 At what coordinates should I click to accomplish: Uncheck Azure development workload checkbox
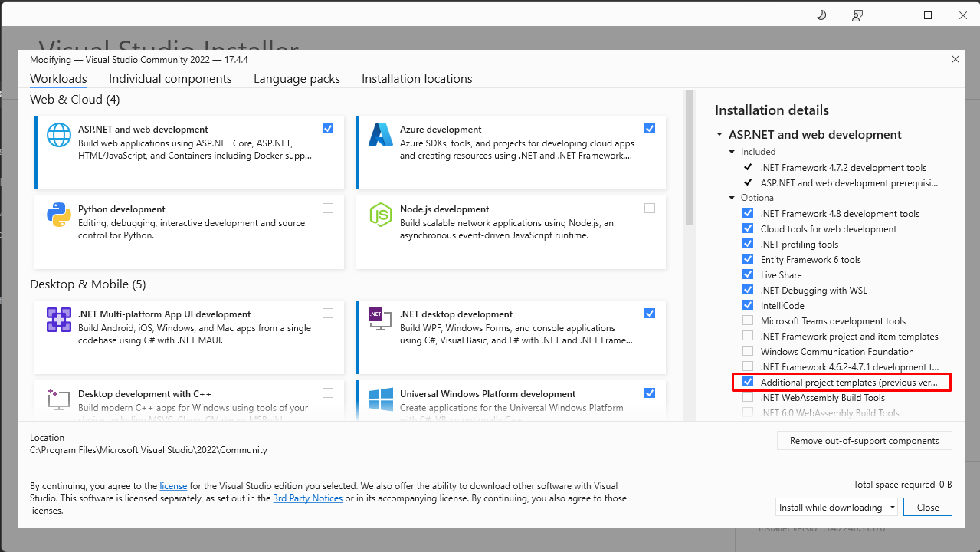pos(650,128)
